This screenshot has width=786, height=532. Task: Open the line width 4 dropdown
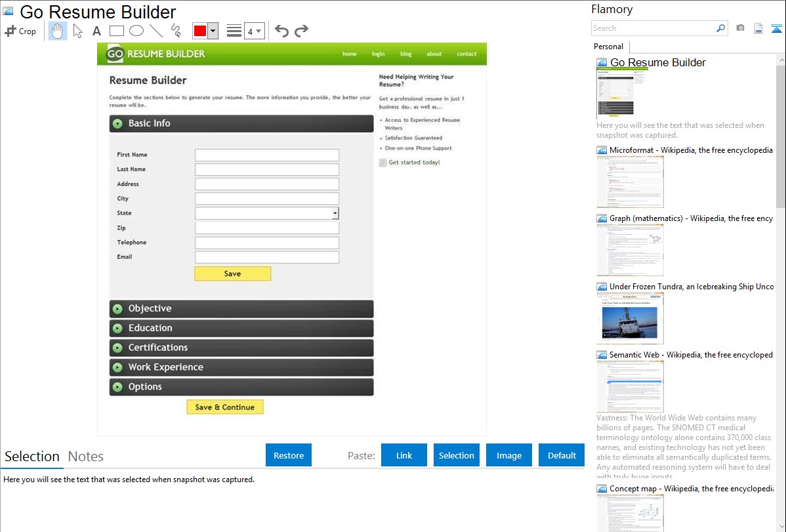click(254, 31)
